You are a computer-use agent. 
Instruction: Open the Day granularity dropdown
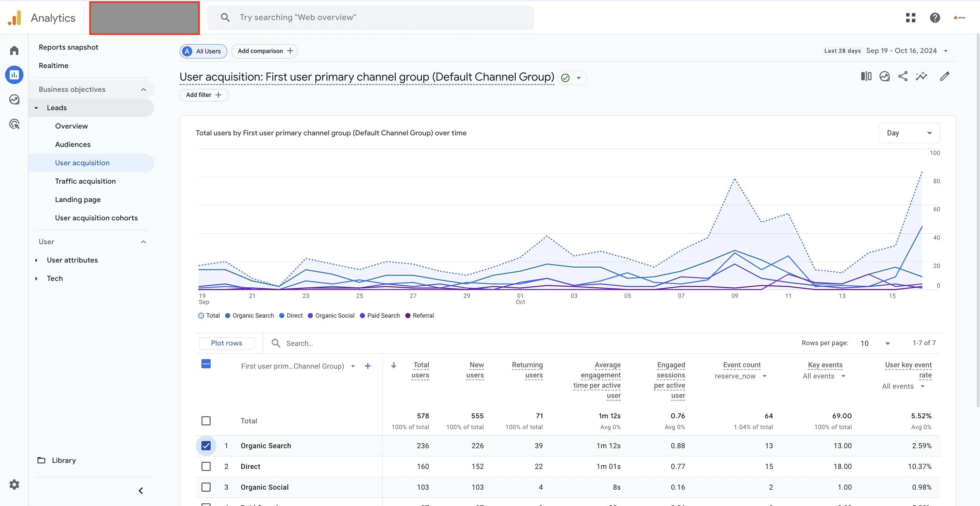coord(909,133)
